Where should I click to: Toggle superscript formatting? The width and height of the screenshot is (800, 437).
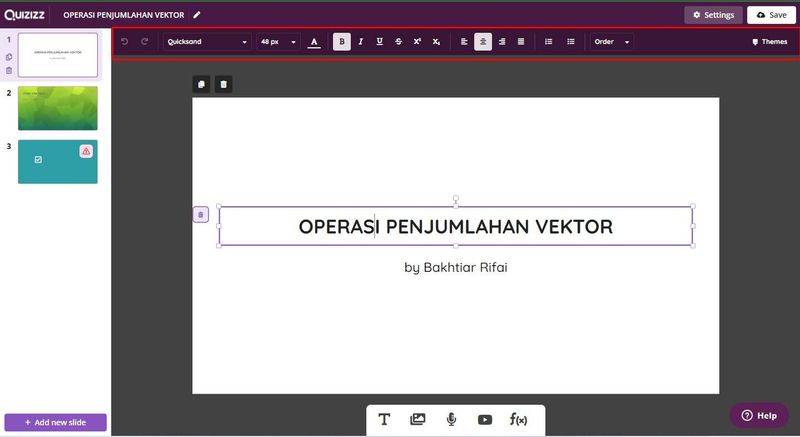[417, 42]
